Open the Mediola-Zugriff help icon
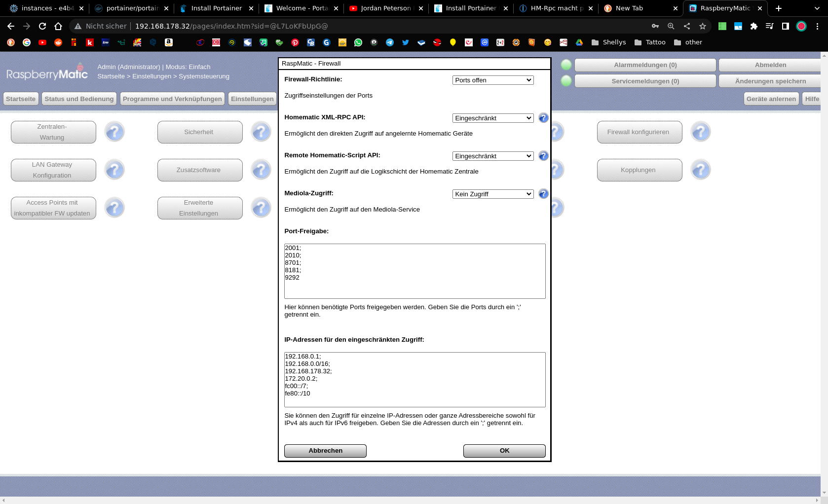The image size is (828, 504). coord(543,194)
